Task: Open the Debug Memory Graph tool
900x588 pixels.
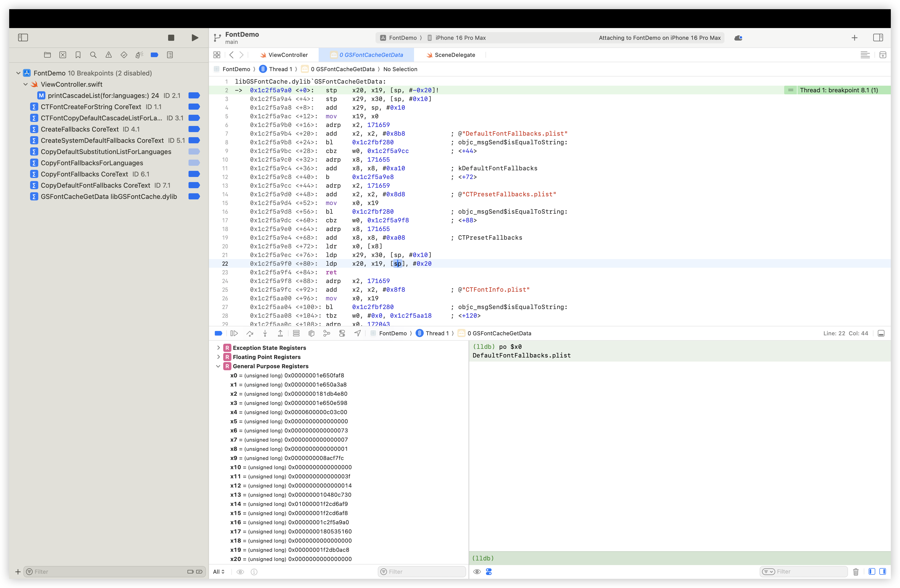Action: pyautogui.click(x=327, y=333)
